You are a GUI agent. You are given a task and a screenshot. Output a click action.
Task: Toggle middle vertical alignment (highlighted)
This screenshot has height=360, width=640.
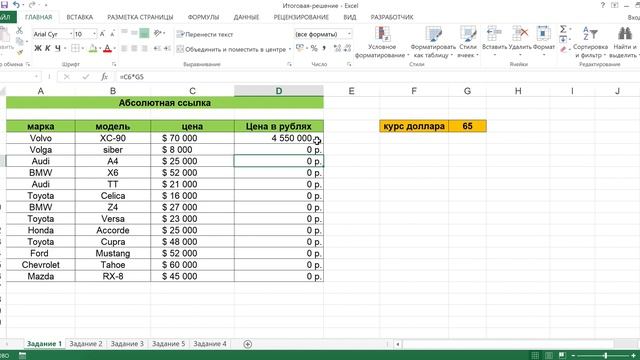[x=144, y=33]
